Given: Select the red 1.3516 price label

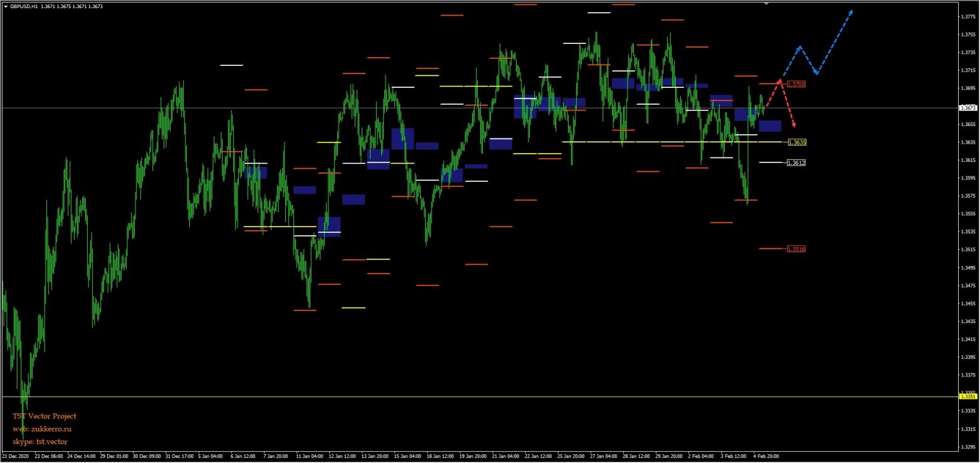Looking at the screenshot, I should [796, 249].
